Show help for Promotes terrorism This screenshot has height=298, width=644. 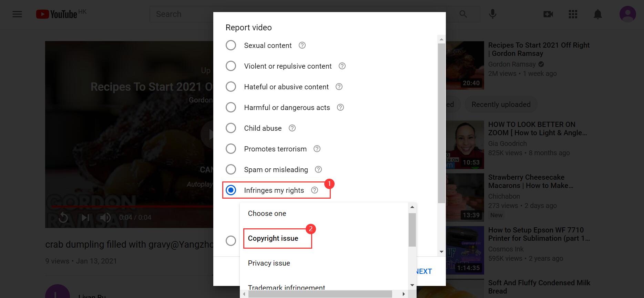317,149
